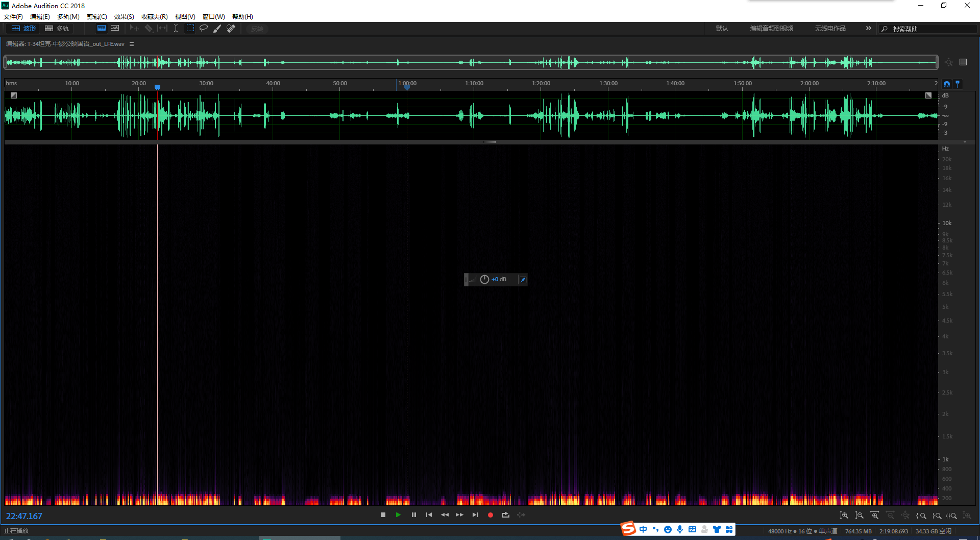Select the Paintbrush selection tool
Viewport: 980px width, 540px height.
217,29
